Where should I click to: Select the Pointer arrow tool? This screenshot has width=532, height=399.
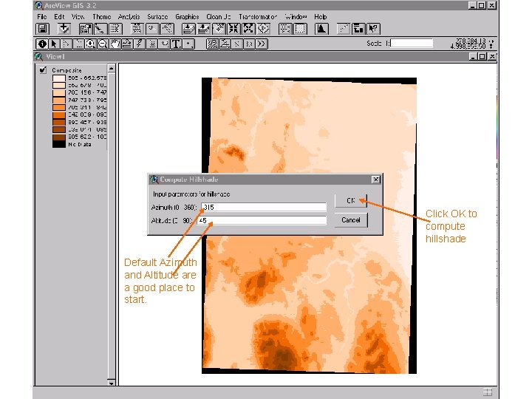click(x=54, y=44)
